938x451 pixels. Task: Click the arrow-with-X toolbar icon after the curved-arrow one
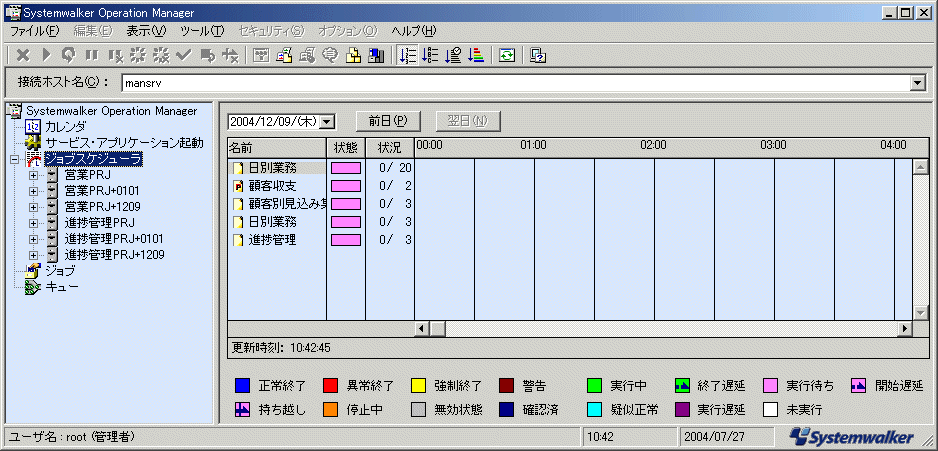(230, 56)
